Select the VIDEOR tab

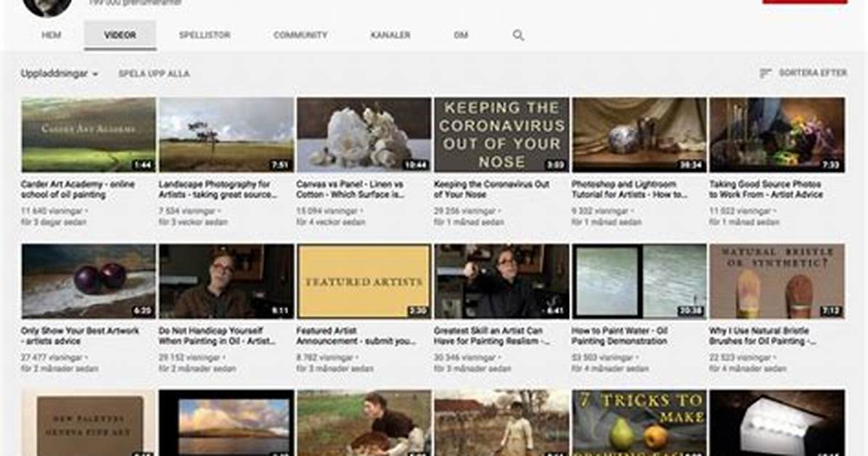tap(120, 35)
